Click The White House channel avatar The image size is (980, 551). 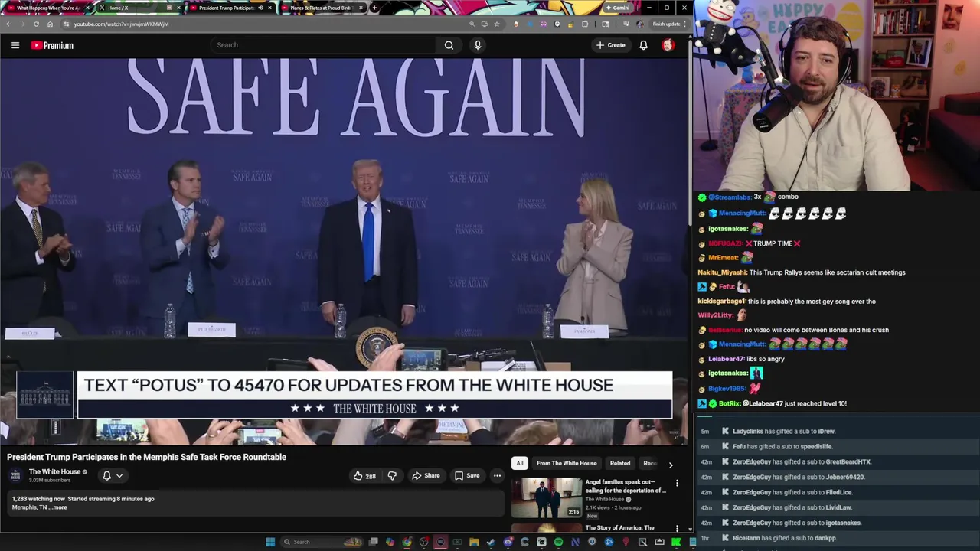click(x=16, y=476)
